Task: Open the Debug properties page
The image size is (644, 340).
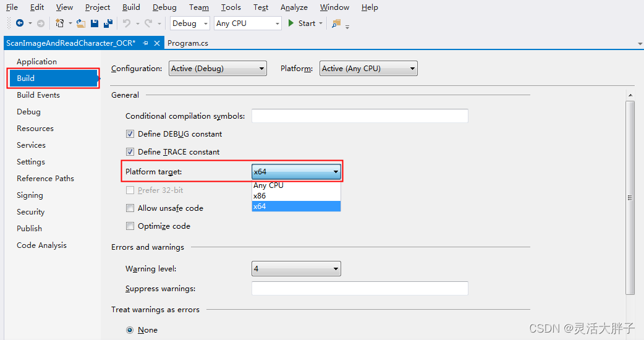Action: pyautogui.click(x=28, y=112)
